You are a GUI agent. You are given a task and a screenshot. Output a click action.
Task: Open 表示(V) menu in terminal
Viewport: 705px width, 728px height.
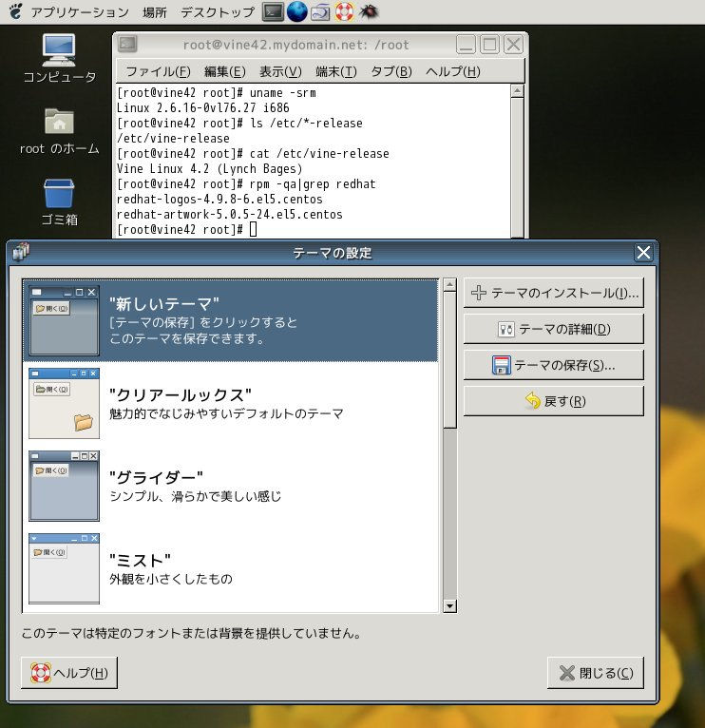click(280, 71)
